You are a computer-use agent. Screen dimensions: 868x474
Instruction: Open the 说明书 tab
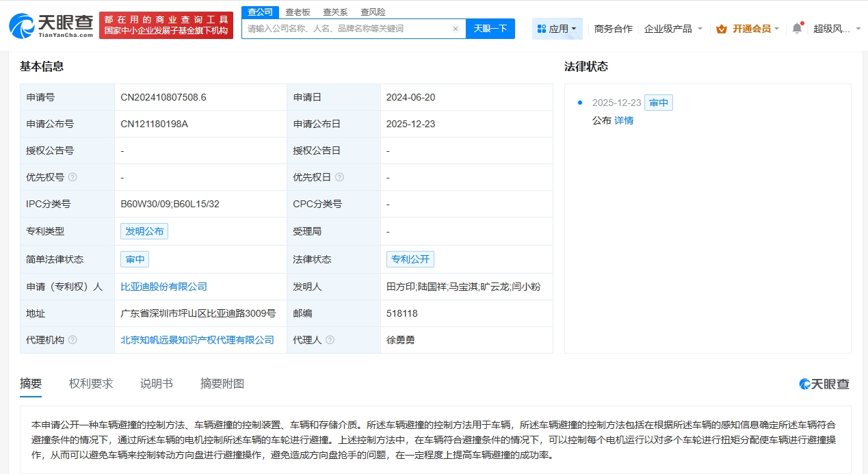(x=156, y=384)
